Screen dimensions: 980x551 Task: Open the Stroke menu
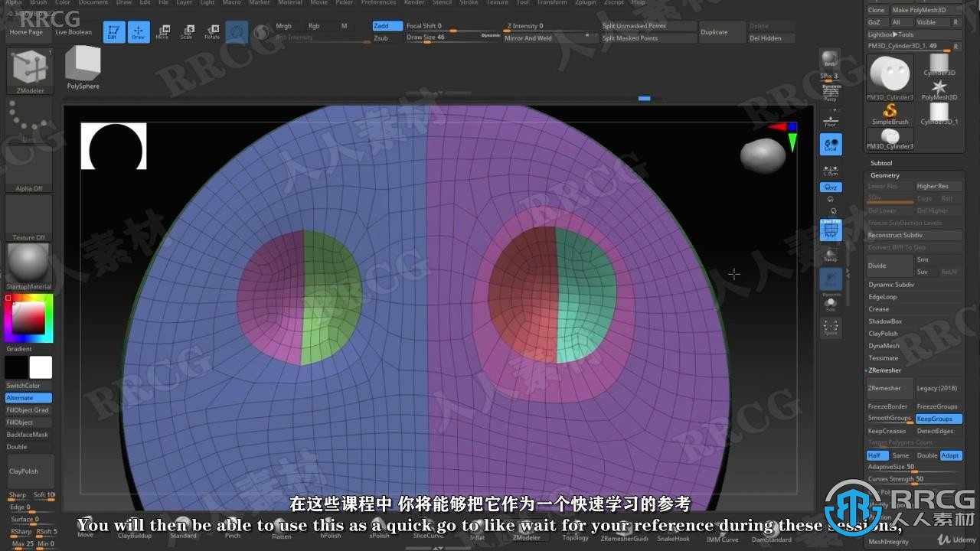469,3
